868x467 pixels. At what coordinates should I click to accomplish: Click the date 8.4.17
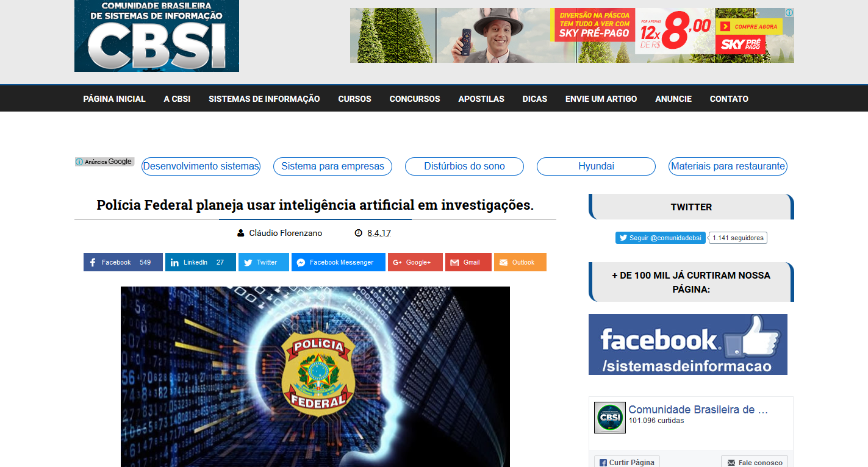[x=379, y=233]
